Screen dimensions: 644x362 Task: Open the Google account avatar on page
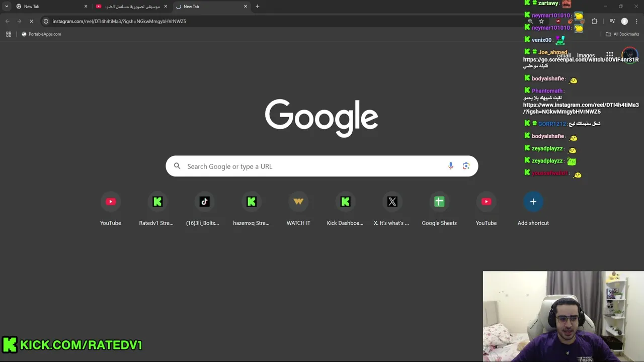point(630,55)
